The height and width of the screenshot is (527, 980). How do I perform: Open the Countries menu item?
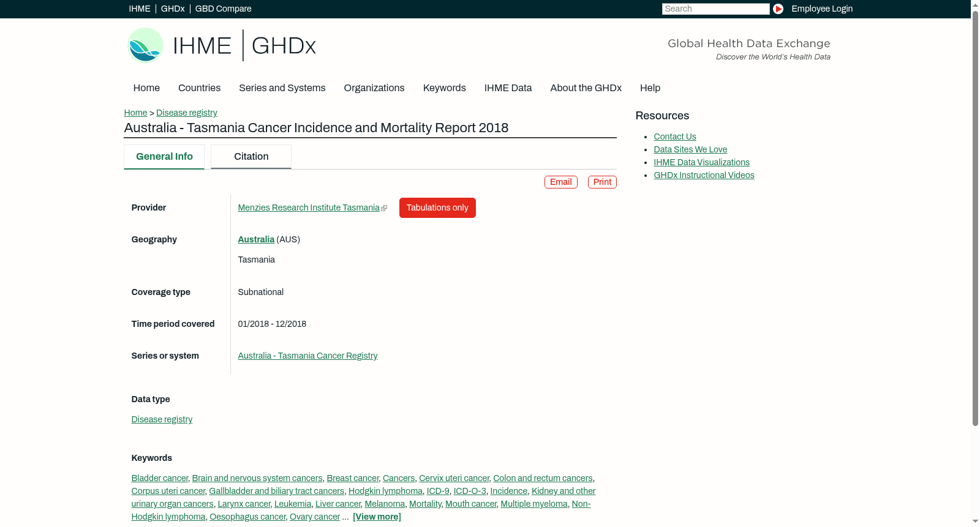click(199, 88)
